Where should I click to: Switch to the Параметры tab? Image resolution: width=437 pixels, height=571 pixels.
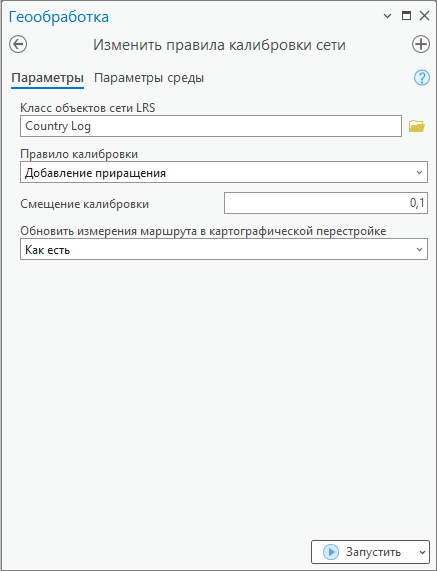pyautogui.click(x=47, y=78)
